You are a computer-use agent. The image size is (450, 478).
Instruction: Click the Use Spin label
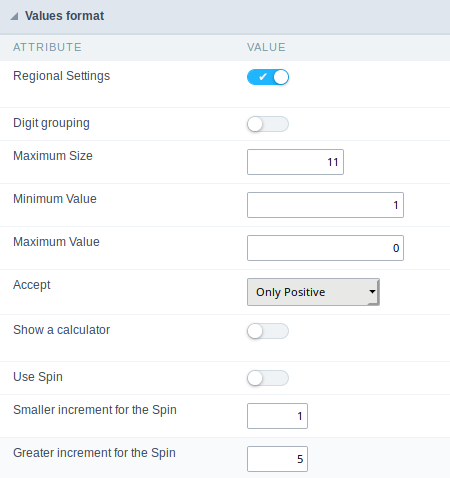coord(38,377)
